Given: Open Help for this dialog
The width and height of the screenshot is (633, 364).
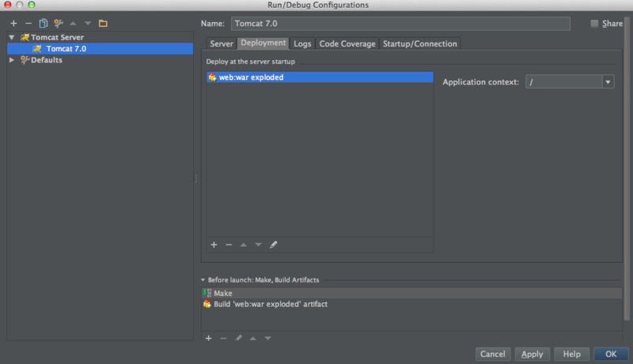Looking at the screenshot, I should (571, 354).
